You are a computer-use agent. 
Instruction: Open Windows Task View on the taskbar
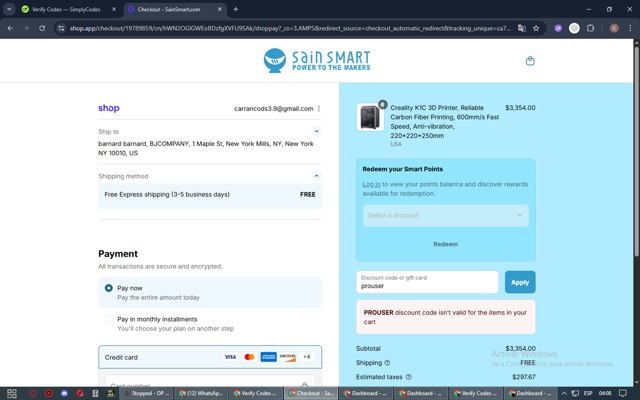click(12, 393)
